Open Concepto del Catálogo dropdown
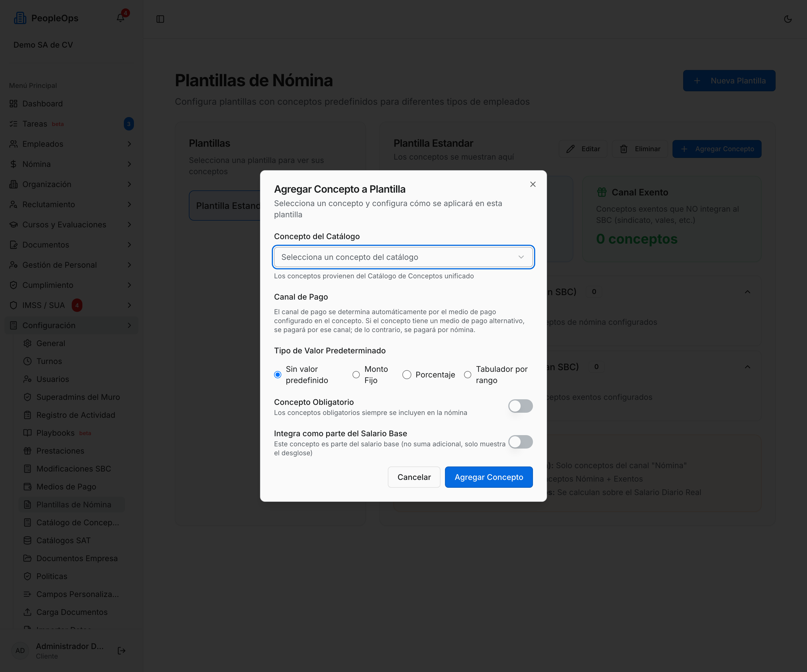The image size is (807, 672). click(x=403, y=257)
